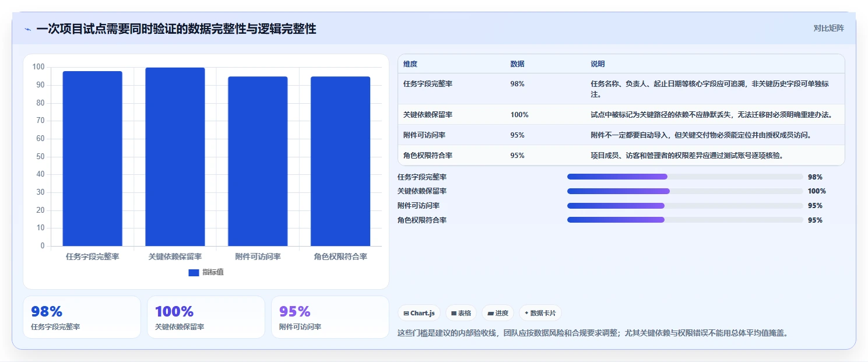
Task: Select the 角色权限符合率 bar in chart
Action: coord(340,161)
